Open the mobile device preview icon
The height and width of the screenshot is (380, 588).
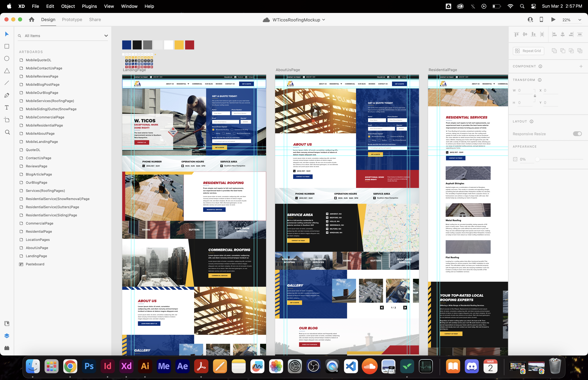click(x=541, y=20)
